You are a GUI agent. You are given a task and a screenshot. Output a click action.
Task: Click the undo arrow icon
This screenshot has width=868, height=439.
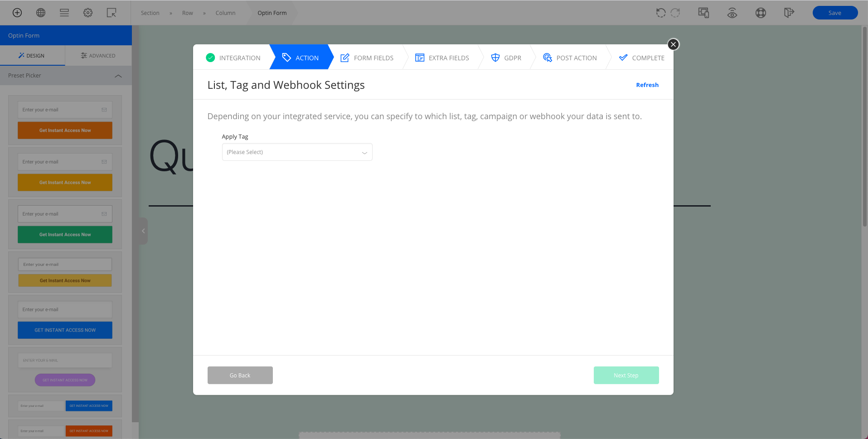(661, 13)
